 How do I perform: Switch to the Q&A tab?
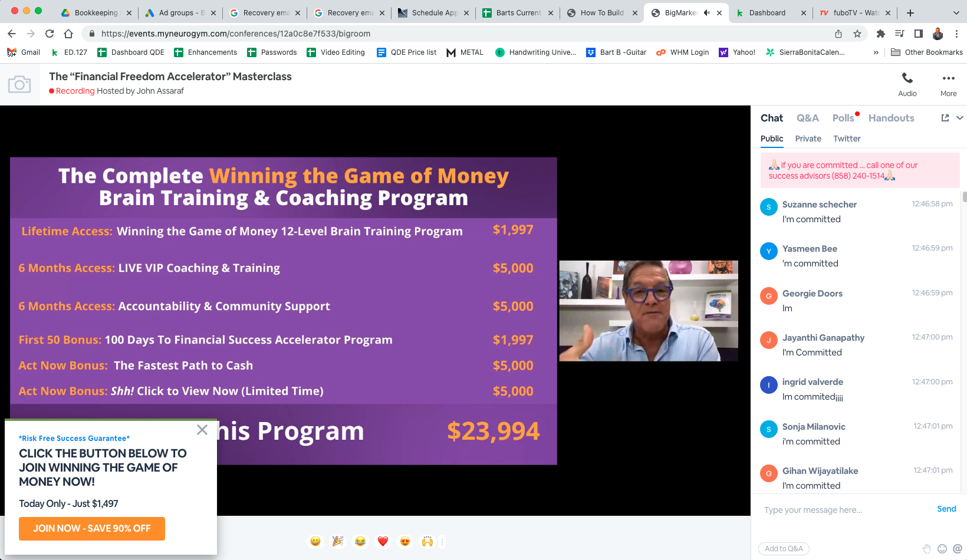point(807,118)
